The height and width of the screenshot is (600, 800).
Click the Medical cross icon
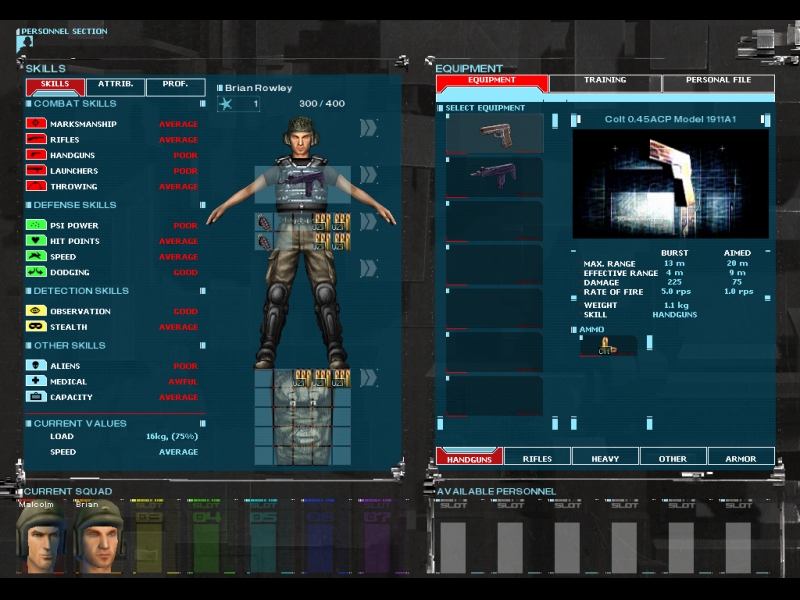pos(37,381)
